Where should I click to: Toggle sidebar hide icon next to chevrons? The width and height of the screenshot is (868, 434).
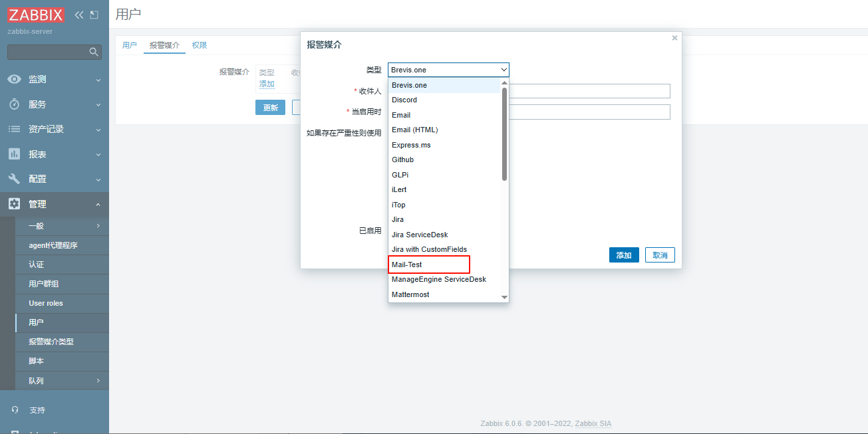tap(94, 15)
